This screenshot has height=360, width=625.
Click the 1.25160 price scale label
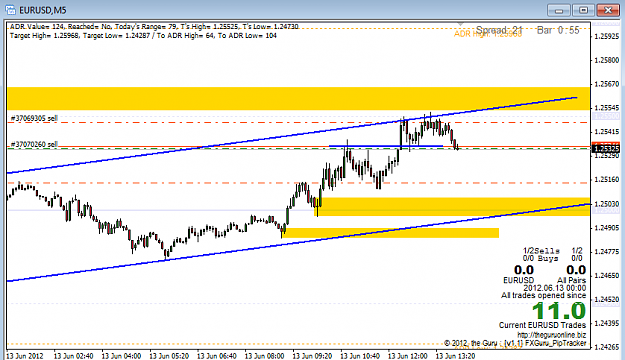pyautogui.click(x=606, y=180)
